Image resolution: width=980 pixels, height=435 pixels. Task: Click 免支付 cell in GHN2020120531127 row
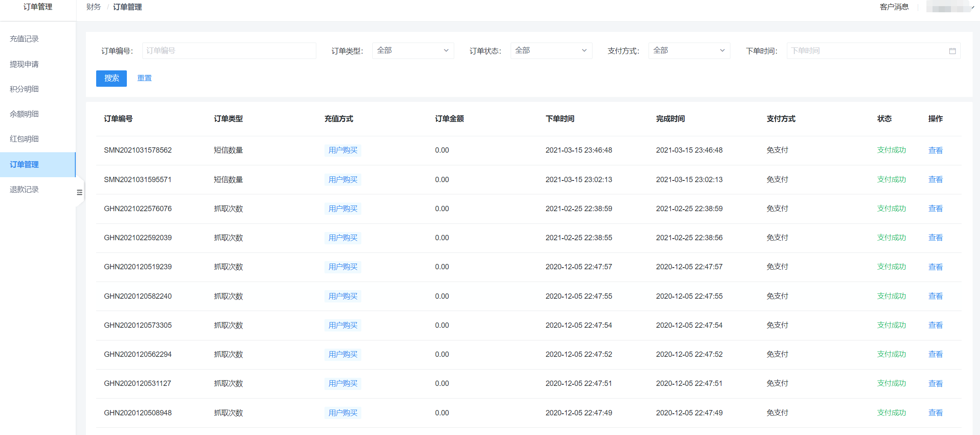(x=777, y=383)
